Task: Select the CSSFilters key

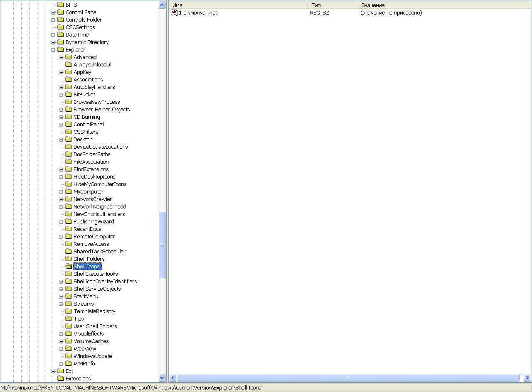Action: point(86,132)
